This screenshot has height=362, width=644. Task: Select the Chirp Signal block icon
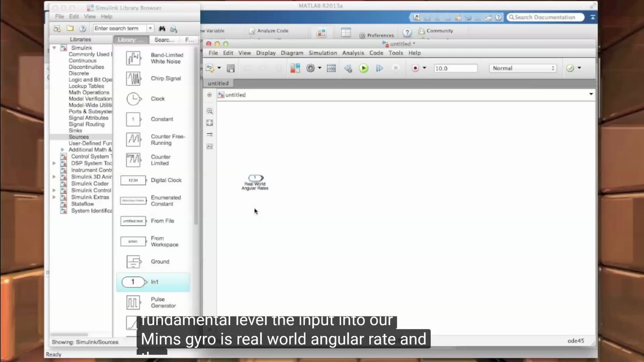(133, 78)
